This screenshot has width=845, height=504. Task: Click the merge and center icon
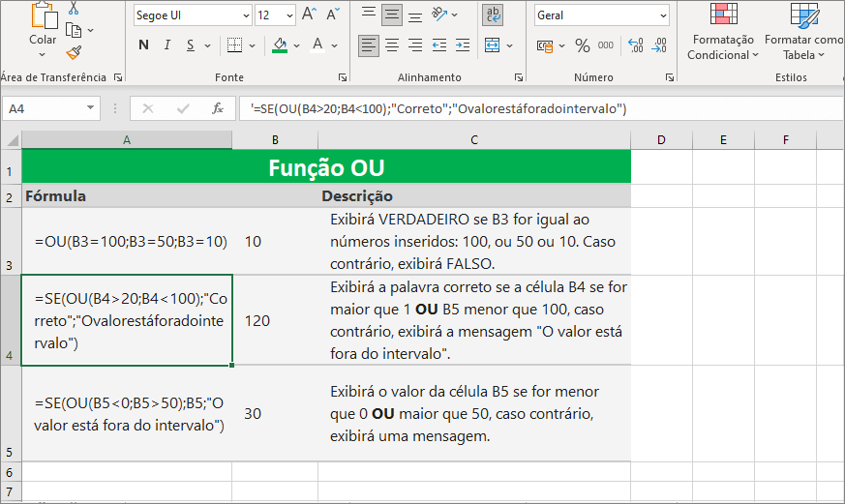(492, 45)
